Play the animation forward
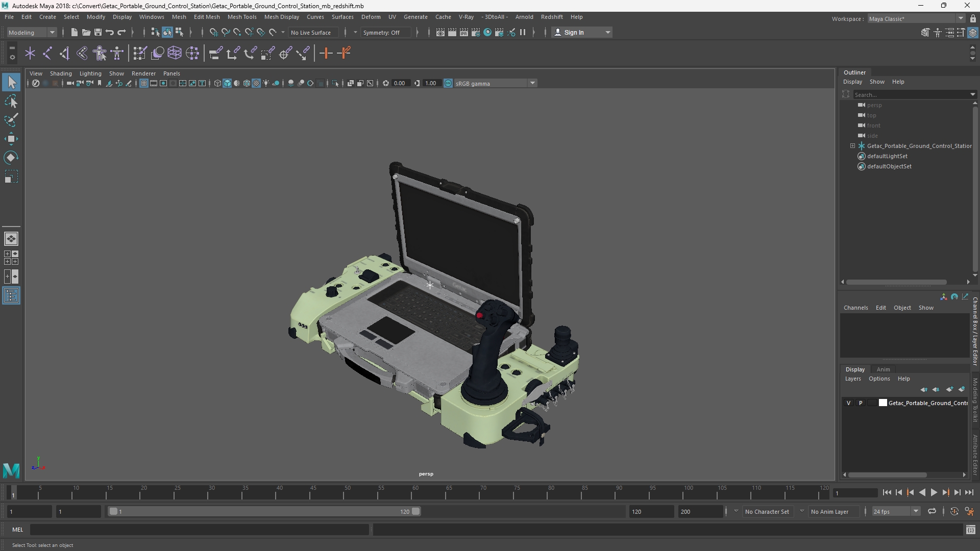This screenshot has height=551, width=980. [x=934, y=493]
